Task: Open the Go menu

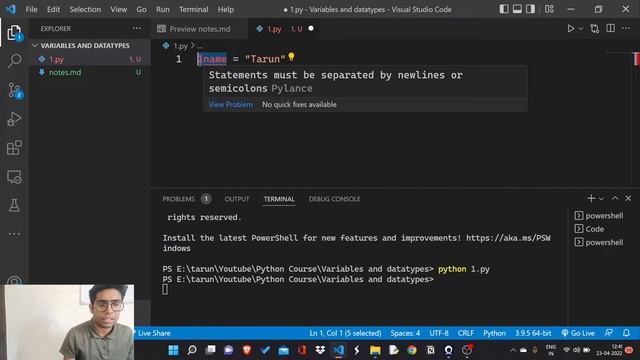Action: point(141,9)
